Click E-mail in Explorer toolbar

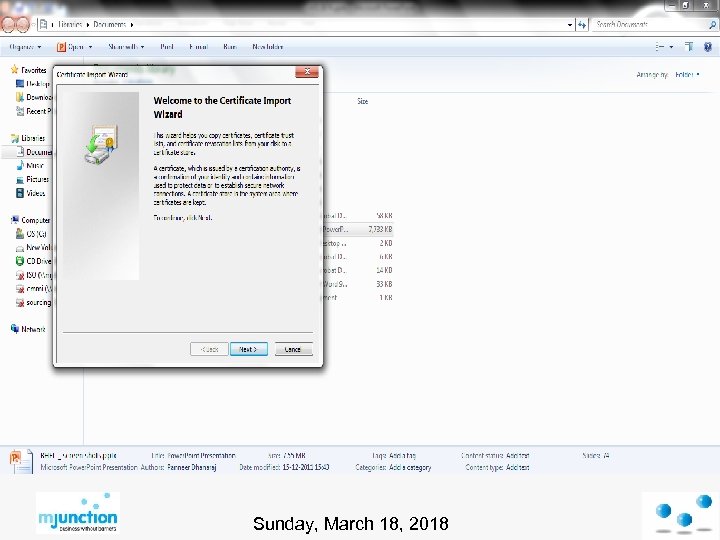(198, 47)
